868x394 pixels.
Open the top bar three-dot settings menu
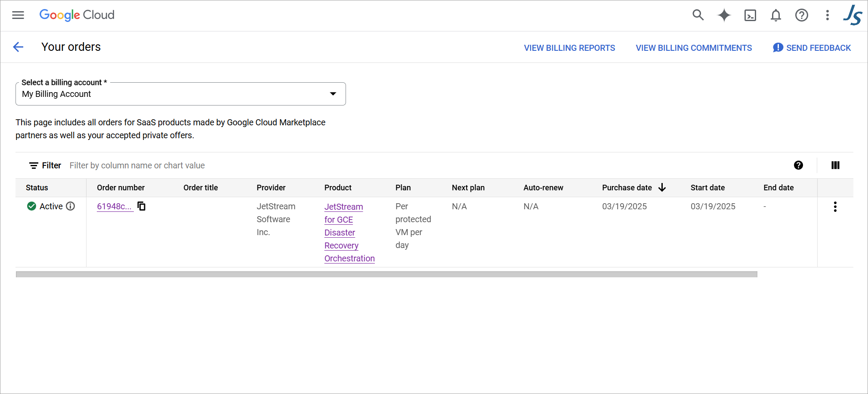(827, 16)
